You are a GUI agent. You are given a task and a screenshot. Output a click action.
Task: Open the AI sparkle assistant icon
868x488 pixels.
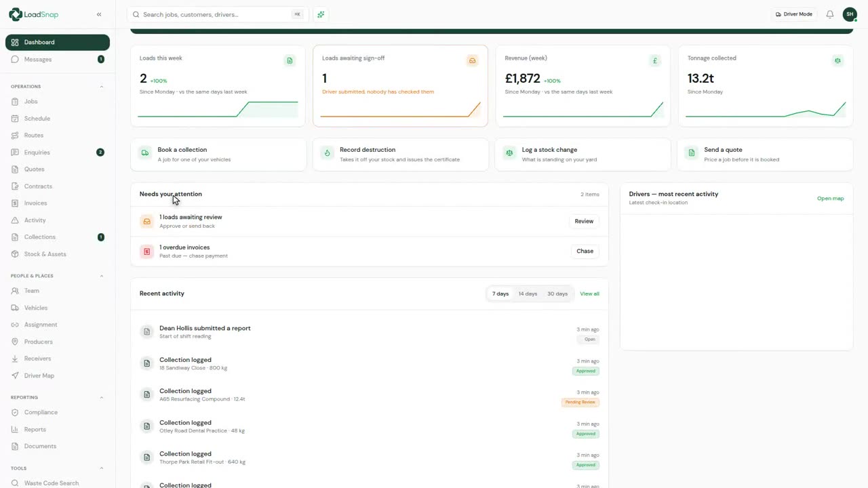[321, 14]
